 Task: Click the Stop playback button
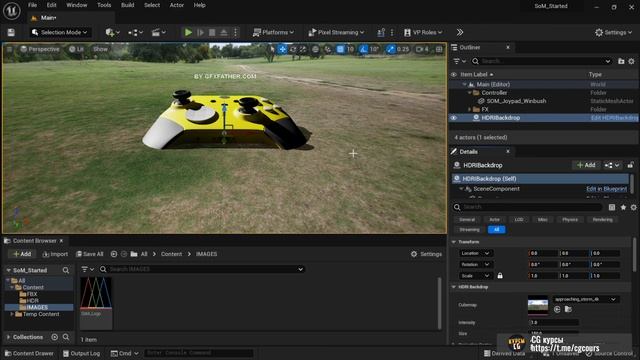[x=212, y=32]
